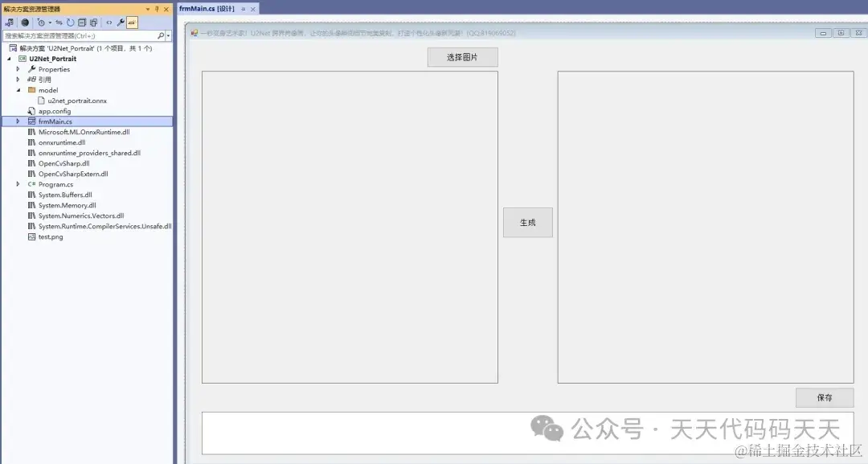Collapse all items in Solution Explorer
868x464 pixels.
pyautogui.click(x=83, y=23)
